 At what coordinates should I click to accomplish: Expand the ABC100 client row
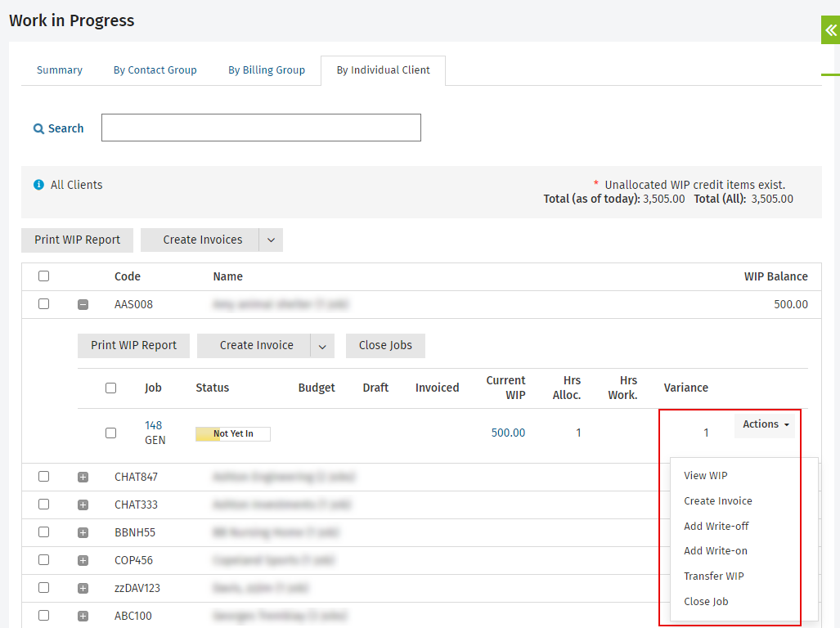(83, 617)
